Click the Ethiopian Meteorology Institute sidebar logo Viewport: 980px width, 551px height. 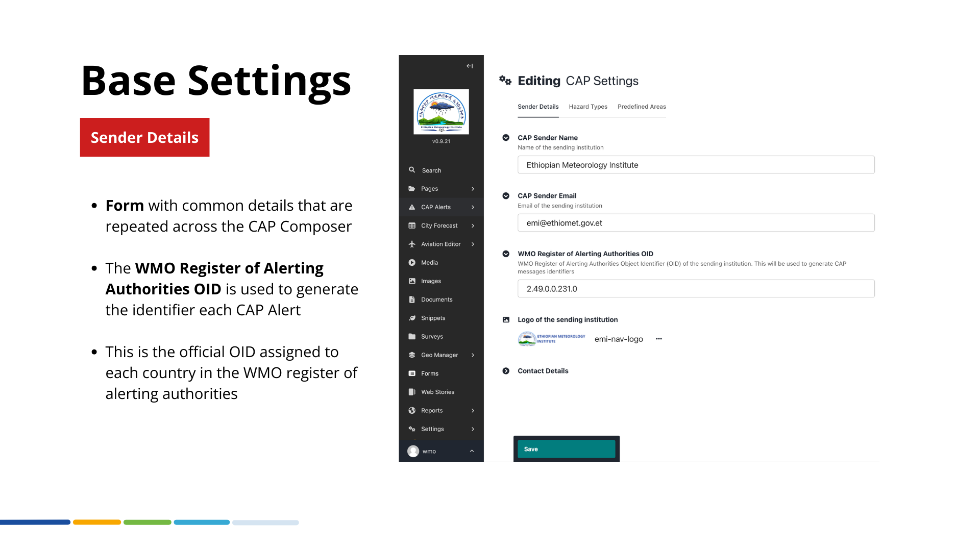(x=441, y=112)
